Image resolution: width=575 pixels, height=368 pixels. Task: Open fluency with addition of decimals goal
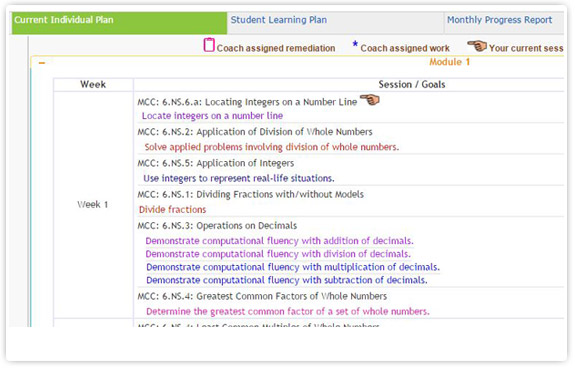click(279, 241)
